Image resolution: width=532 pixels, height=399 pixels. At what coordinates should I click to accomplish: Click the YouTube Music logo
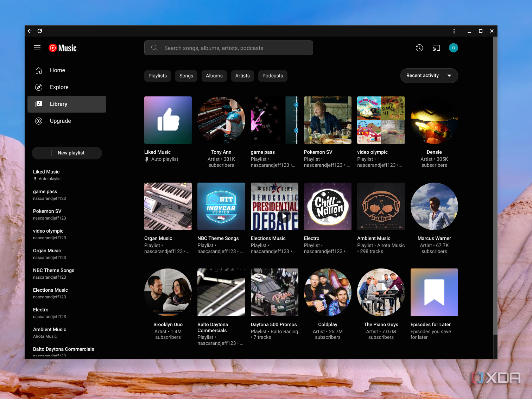point(63,48)
